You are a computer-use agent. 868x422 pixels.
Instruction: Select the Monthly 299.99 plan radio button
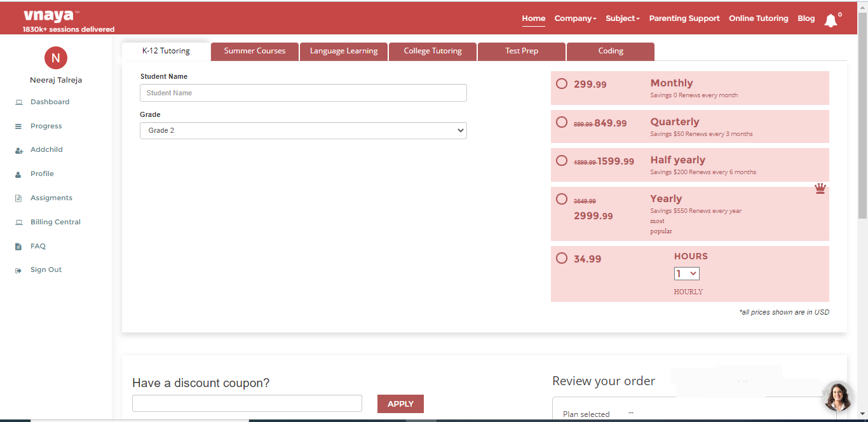pos(562,83)
